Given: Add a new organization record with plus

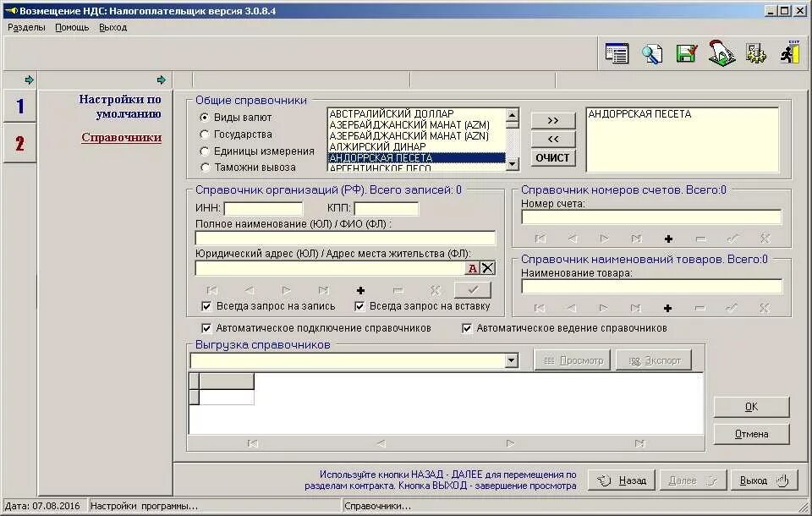Looking at the screenshot, I should [360, 290].
